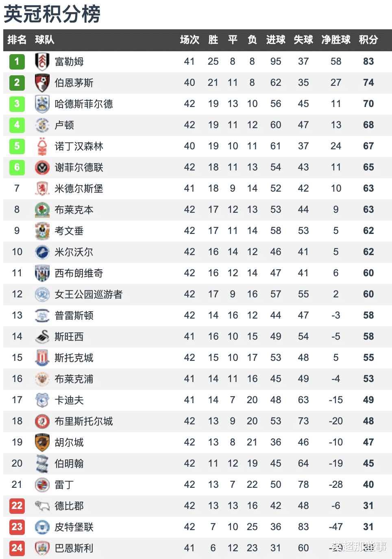
Task: Click the Stoke City (斯托克城) badge
Action: click(x=42, y=358)
